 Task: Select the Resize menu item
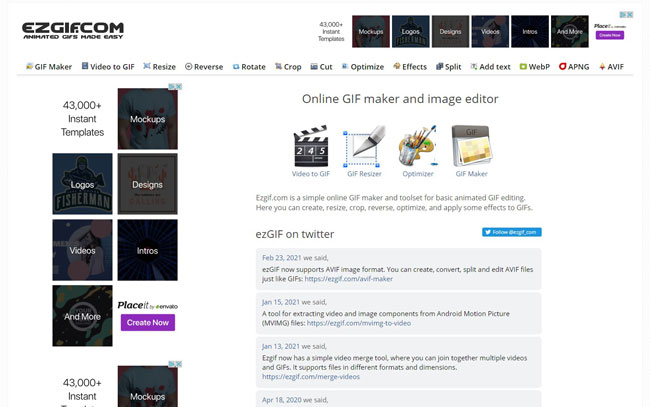(160, 67)
